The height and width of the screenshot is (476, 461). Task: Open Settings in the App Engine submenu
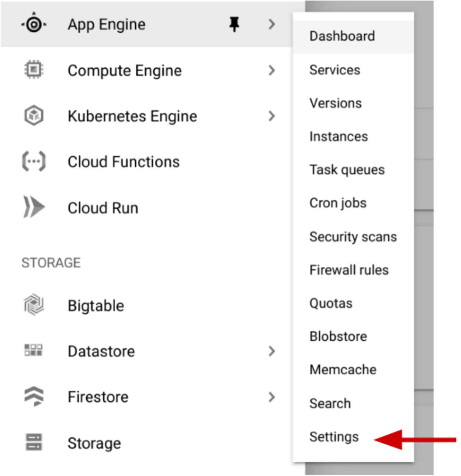[x=334, y=437]
